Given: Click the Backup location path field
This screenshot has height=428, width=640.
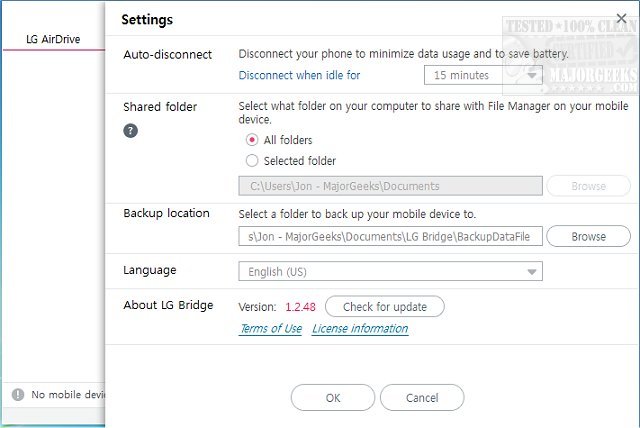Looking at the screenshot, I should [x=390, y=237].
